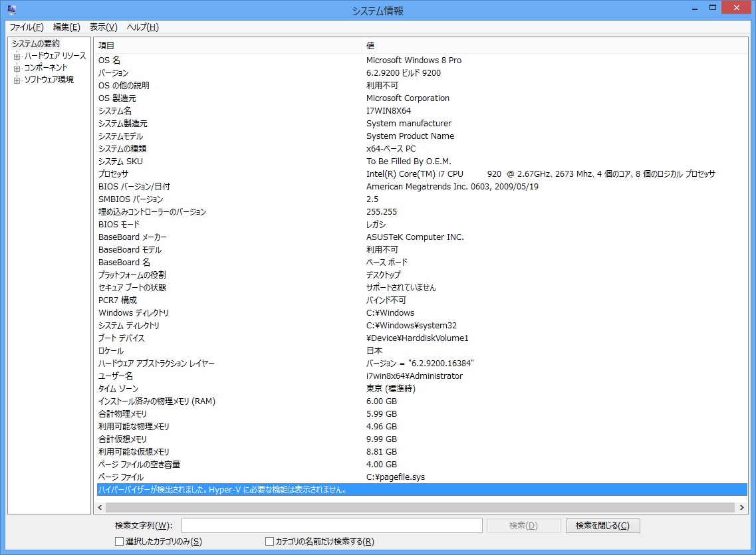Select the PCR7 構成 row
Viewport: 756px width, 555px height.
(422, 300)
